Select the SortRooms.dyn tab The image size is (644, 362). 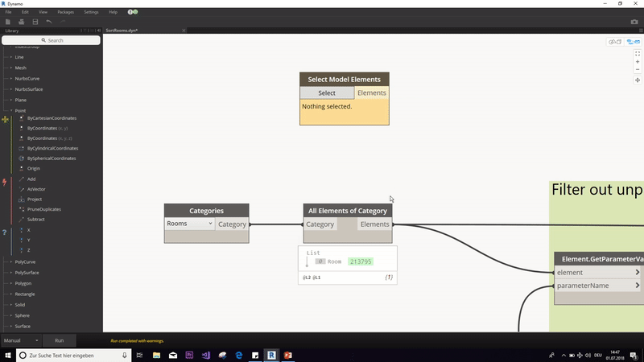pos(122,31)
